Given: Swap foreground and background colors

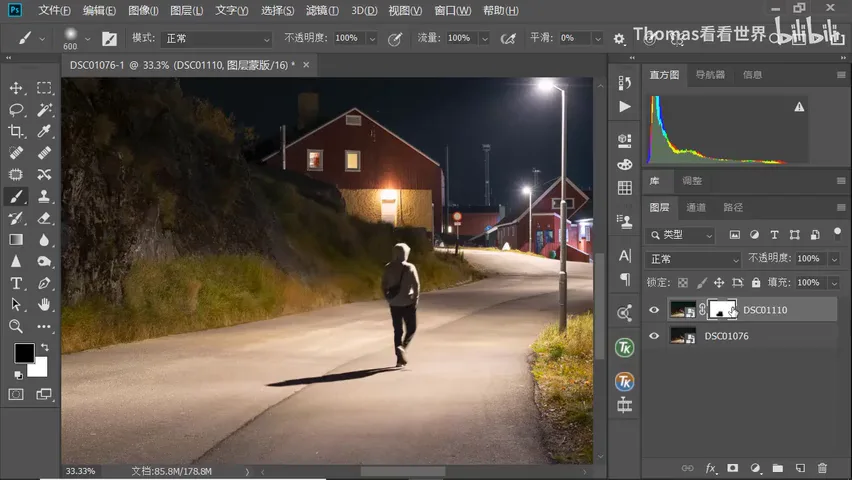Looking at the screenshot, I should [45, 347].
